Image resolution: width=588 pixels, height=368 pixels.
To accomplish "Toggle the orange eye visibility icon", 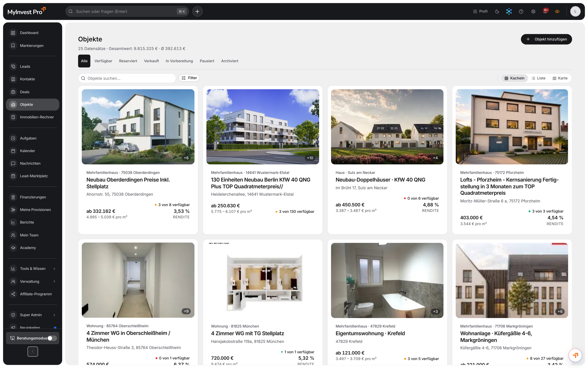I will [x=557, y=11].
